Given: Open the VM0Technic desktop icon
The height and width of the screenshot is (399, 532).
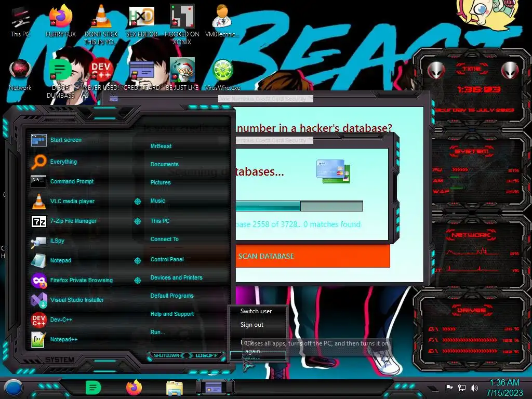Looking at the screenshot, I should (x=222, y=21).
